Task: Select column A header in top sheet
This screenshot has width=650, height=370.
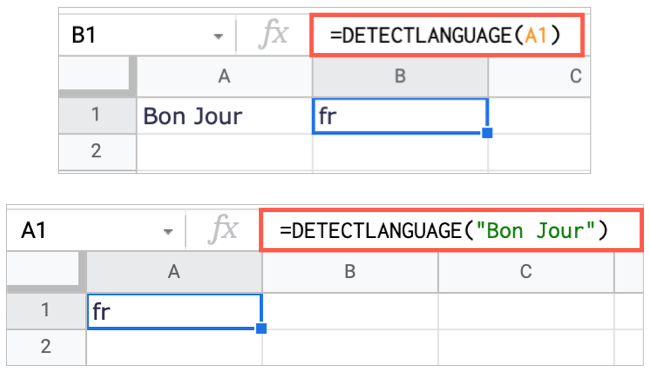Action: pyautogui.click(x=224, y=77)
